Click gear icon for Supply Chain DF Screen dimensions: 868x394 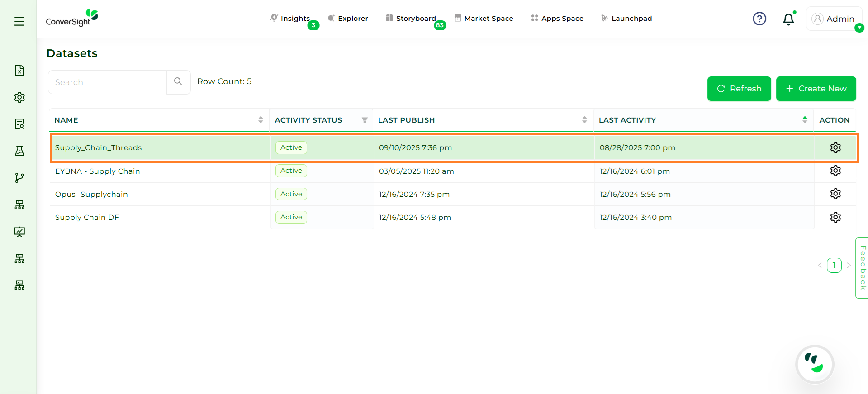pyautogui.click(x=835, y=217)
